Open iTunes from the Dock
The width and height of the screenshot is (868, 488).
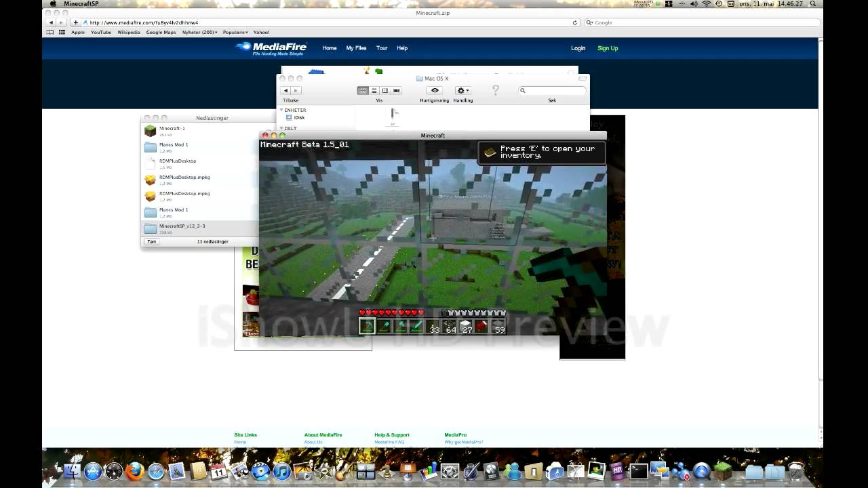tap(282, 470)
